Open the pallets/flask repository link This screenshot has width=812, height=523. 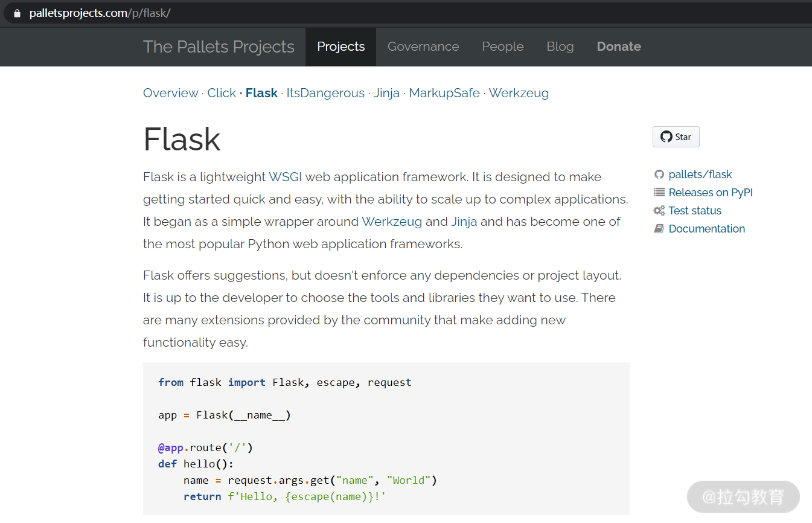click(700, 175)
